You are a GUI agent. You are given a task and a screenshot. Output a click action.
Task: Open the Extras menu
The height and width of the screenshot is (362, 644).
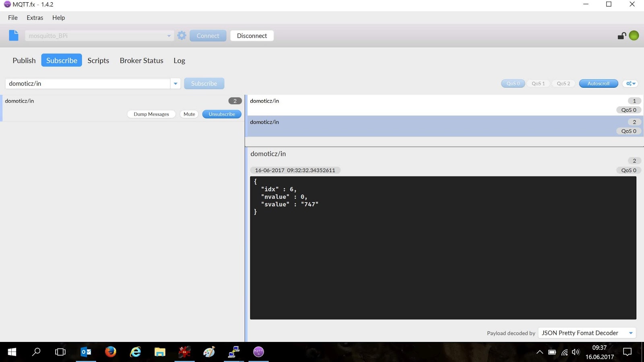click(x=35, y=18)
